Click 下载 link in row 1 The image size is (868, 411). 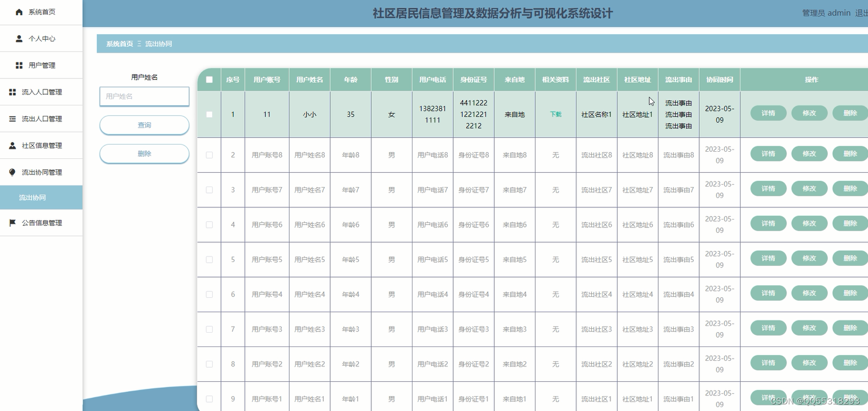tap(556, 114)
